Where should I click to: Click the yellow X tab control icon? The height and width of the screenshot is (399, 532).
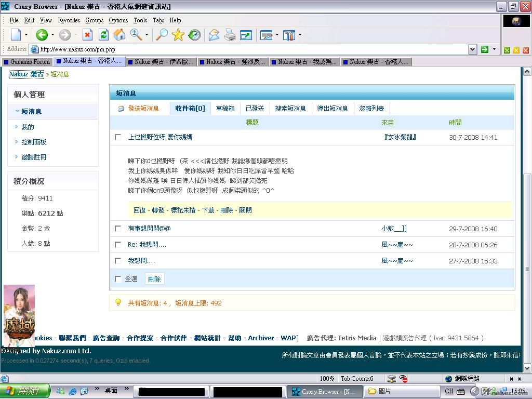(516, 50)
